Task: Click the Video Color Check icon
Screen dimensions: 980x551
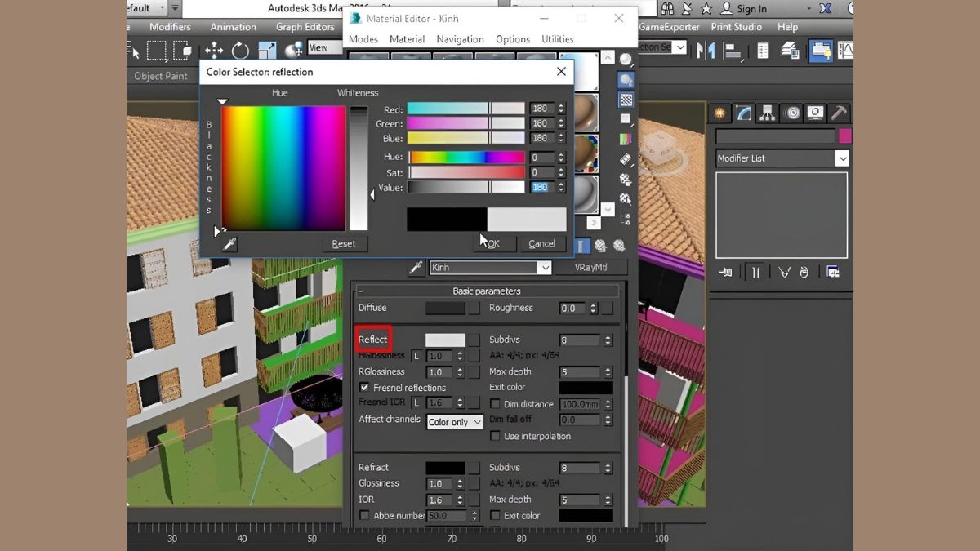Action: pyautogui.click(x=626, y=140)
